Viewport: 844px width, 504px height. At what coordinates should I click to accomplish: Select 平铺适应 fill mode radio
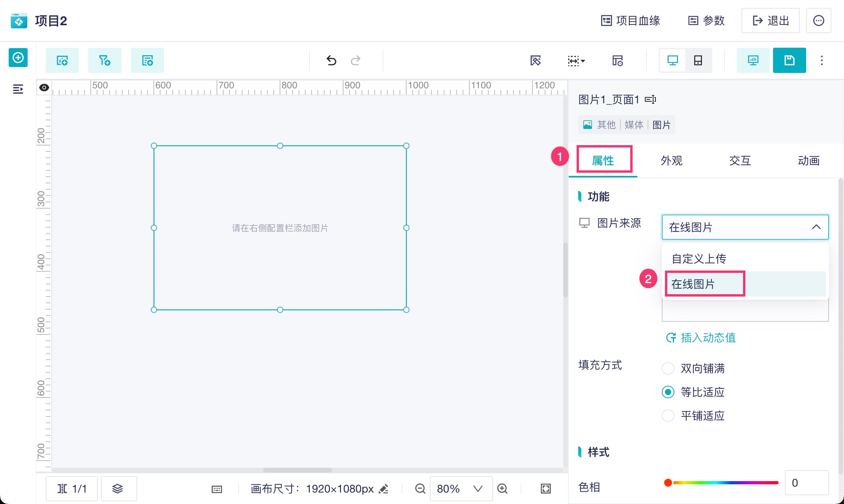[x=668, y=416]
